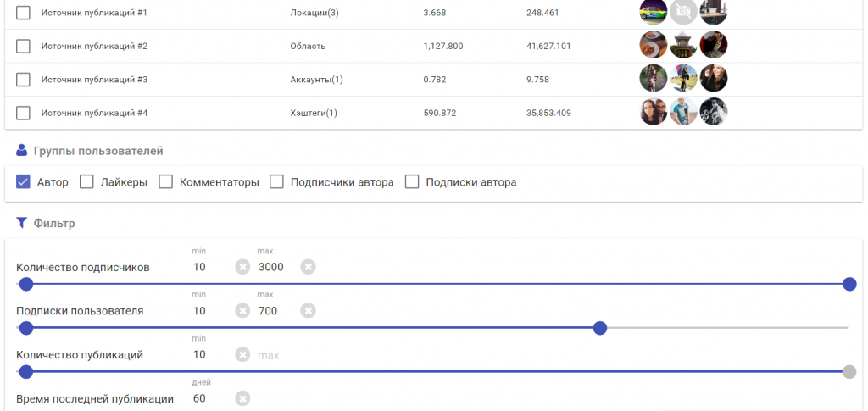Click the Фильтр funnel icon
The image size is (868, 411).
click(21, 223)
